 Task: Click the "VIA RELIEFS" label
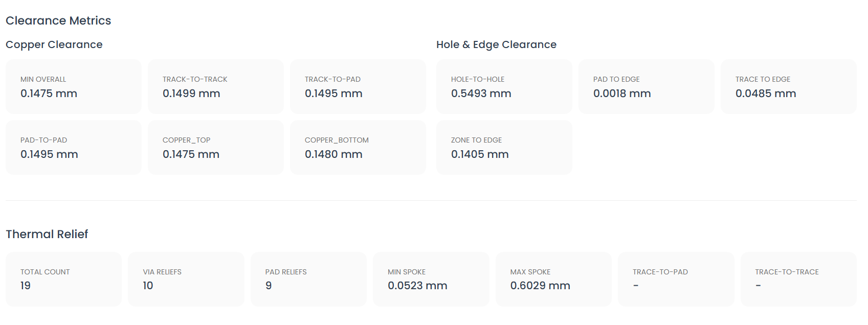pos(162,272)
